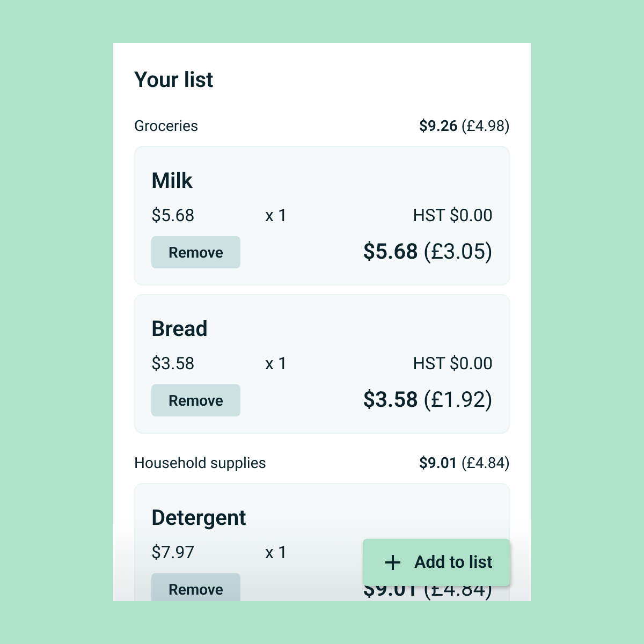Viewport: 644px width, 644px height.
Task: Click the Your list heading
Action: [173, 80]
